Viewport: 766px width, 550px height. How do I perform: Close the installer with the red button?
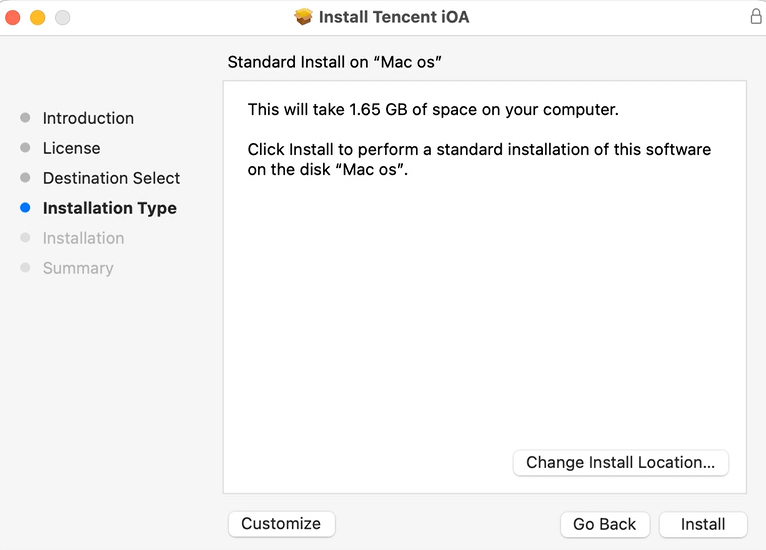coord(13,18)
